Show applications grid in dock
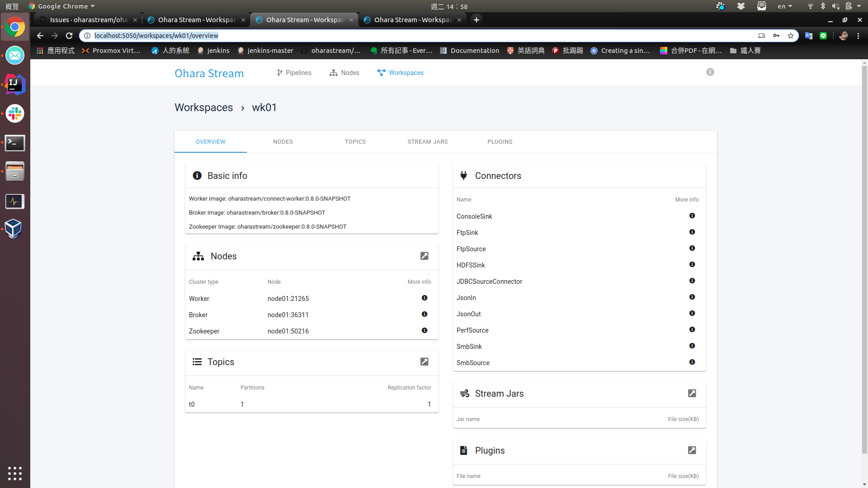This screenshot has height=488, width=868. [x=15, y=473]
